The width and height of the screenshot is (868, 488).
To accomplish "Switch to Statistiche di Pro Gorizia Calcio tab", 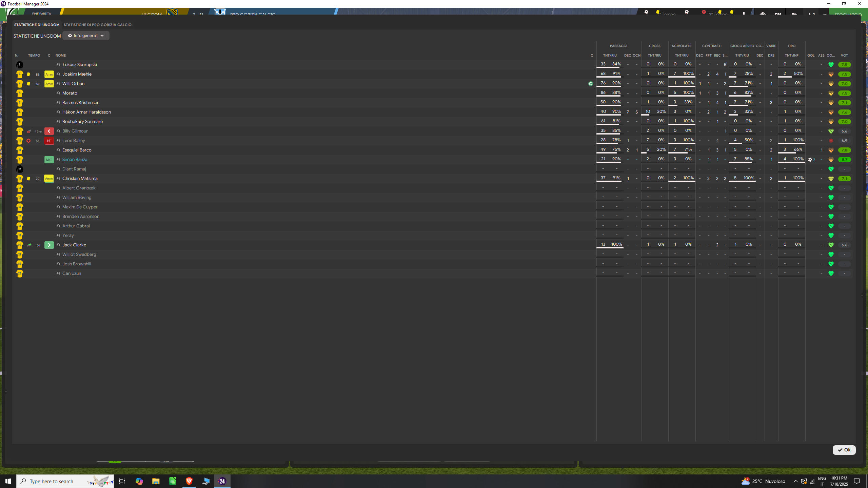I will [x=97, y=25].
